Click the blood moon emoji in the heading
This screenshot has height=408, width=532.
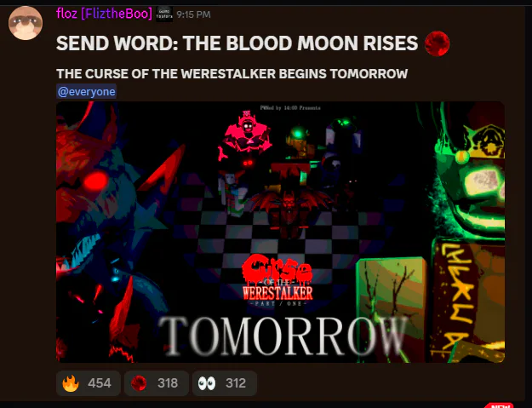438,43
